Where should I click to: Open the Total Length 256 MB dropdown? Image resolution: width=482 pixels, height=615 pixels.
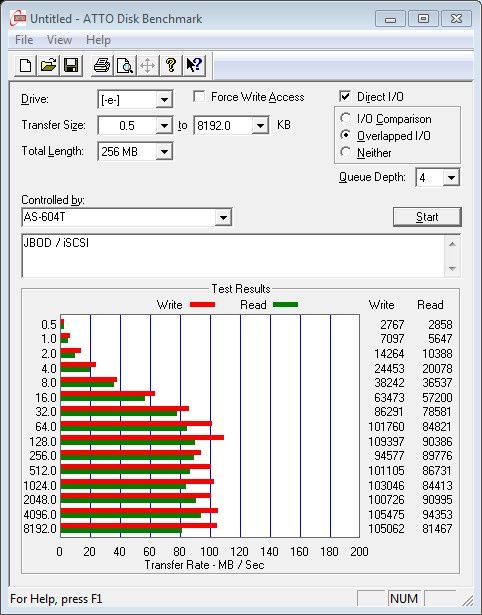164,152
